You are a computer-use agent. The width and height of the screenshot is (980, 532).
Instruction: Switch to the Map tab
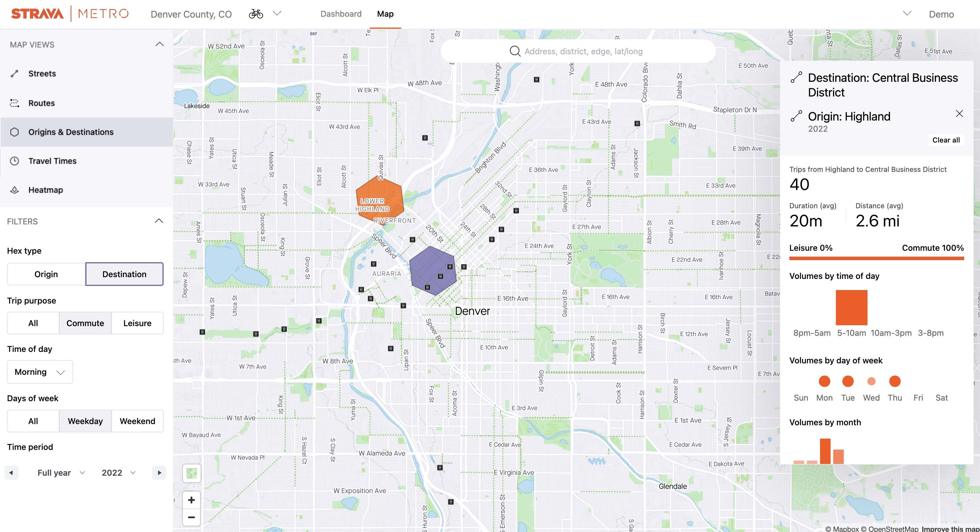(x=385, y=14)
